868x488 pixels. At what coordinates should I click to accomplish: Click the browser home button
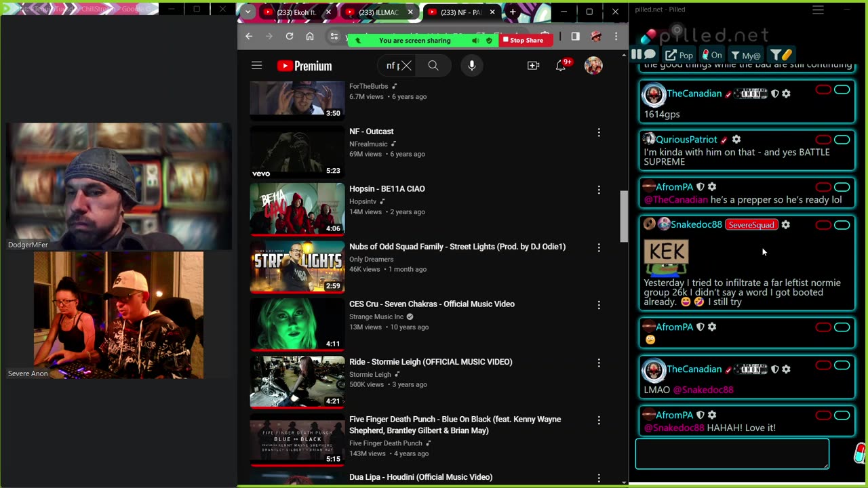tap(310, 37)
